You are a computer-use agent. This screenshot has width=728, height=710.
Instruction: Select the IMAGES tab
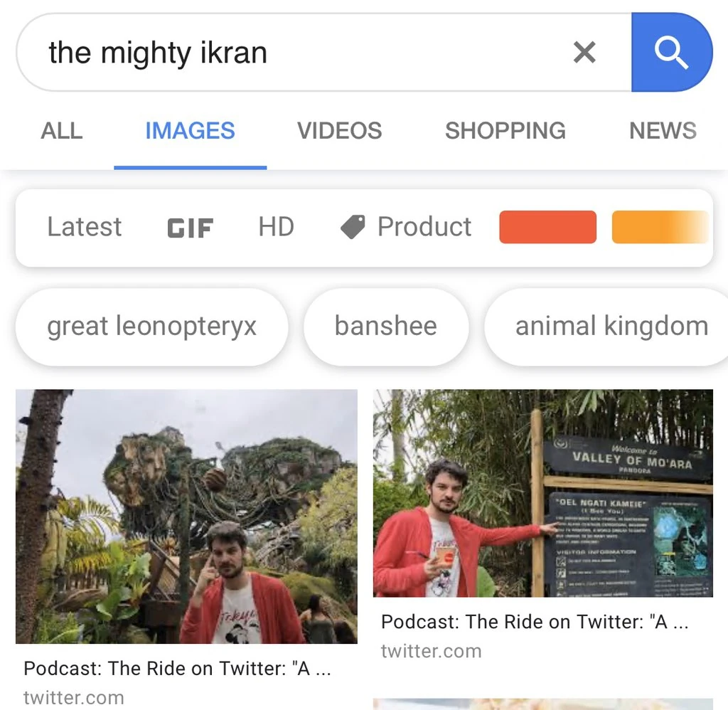[191, 131]
